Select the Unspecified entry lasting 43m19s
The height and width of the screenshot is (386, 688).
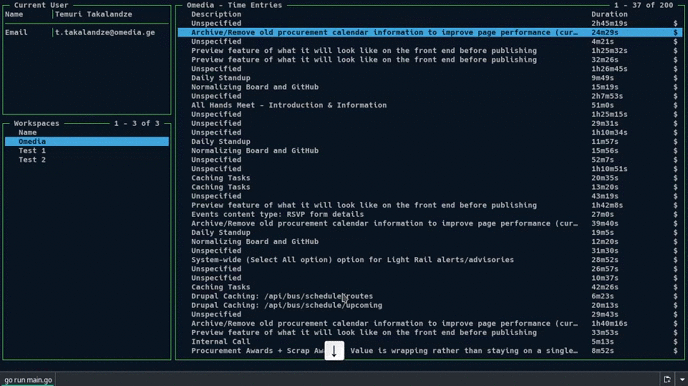click(x=430, y=196)
